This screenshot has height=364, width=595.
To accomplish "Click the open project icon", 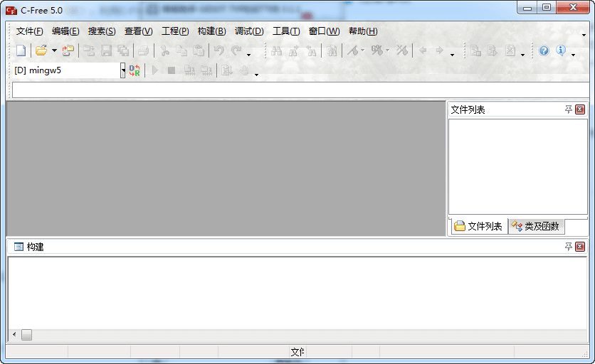I will pos(68,50).
